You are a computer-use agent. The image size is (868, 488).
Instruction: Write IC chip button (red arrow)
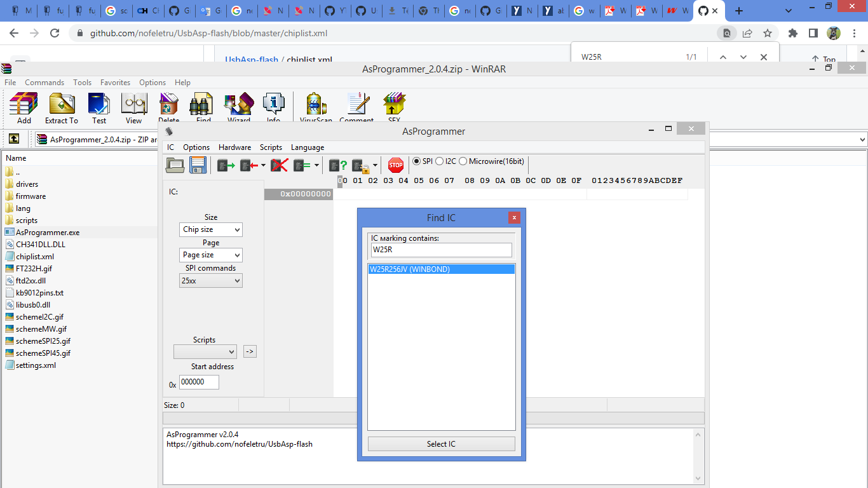[x=248, y=165]
